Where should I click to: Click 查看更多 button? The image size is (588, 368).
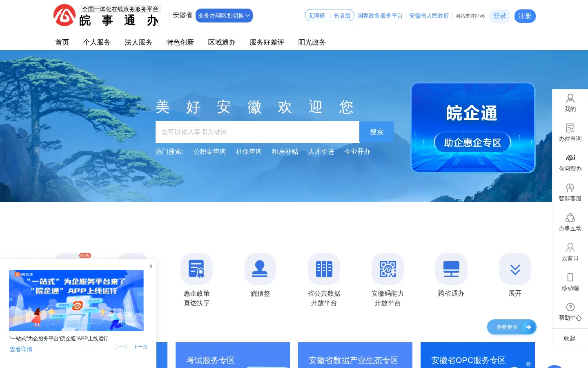[512, 327]
